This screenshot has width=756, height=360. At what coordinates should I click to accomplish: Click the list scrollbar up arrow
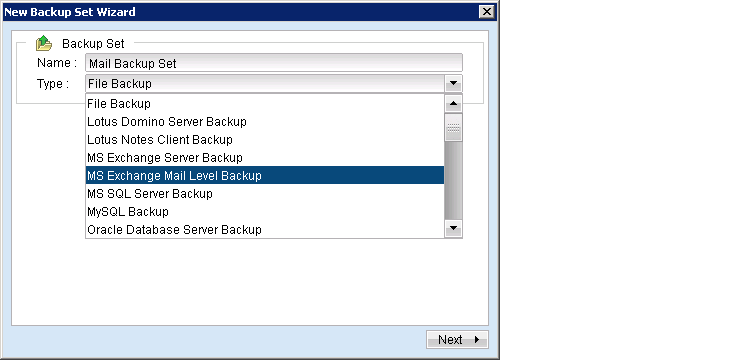point(453,103)
